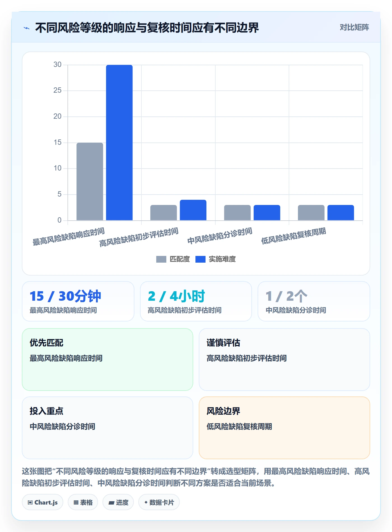392x532 pixels.
Task: Click gray bar for 高风险缺陷初步评估时间
Action: 164,213
